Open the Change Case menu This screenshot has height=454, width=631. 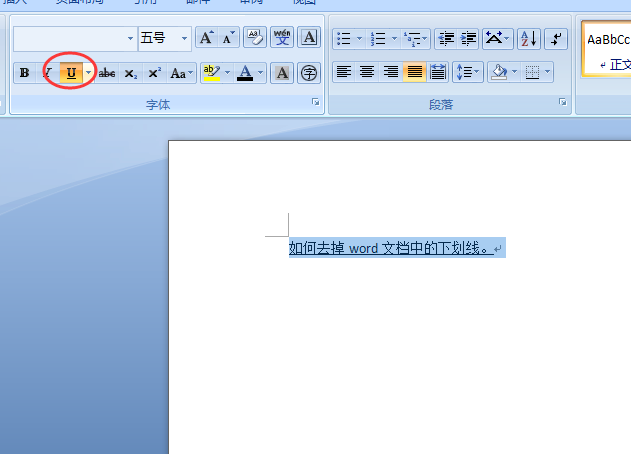(x=181, y=73)
